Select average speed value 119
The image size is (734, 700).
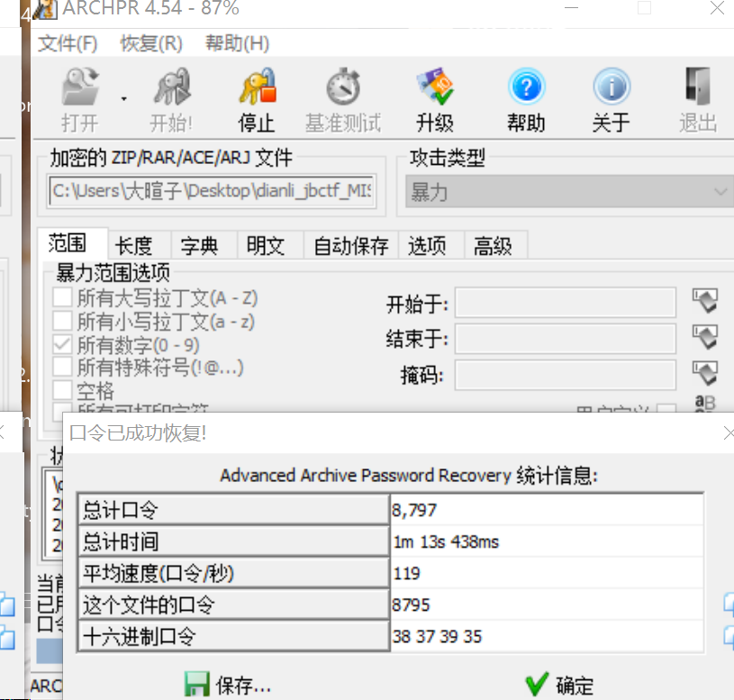tap(406, 573)
